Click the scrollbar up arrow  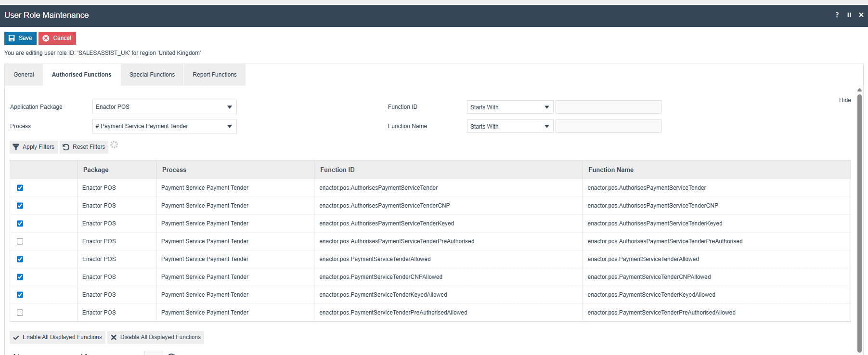tap(859, 90)
